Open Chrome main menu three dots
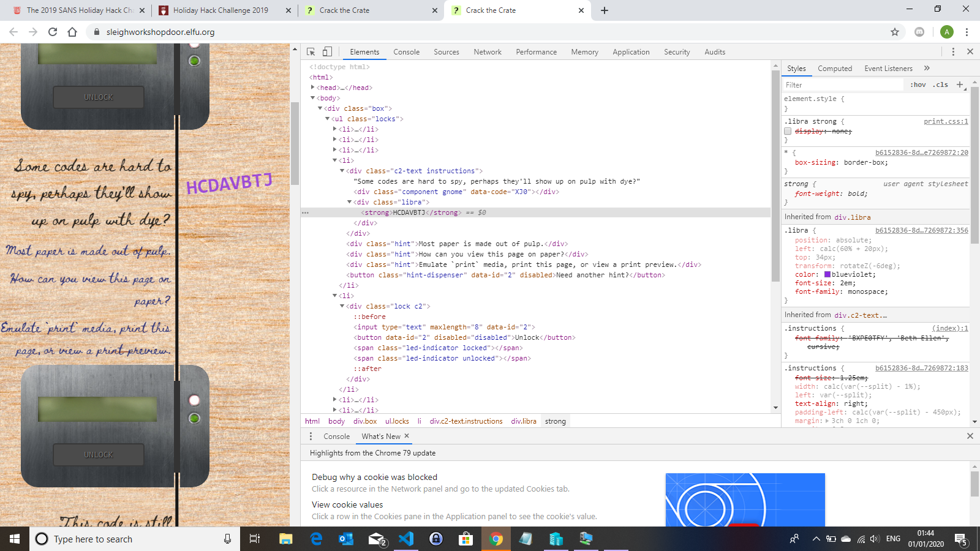The height and width of the screenshot is (551, 980). click(x=967, y=32)
